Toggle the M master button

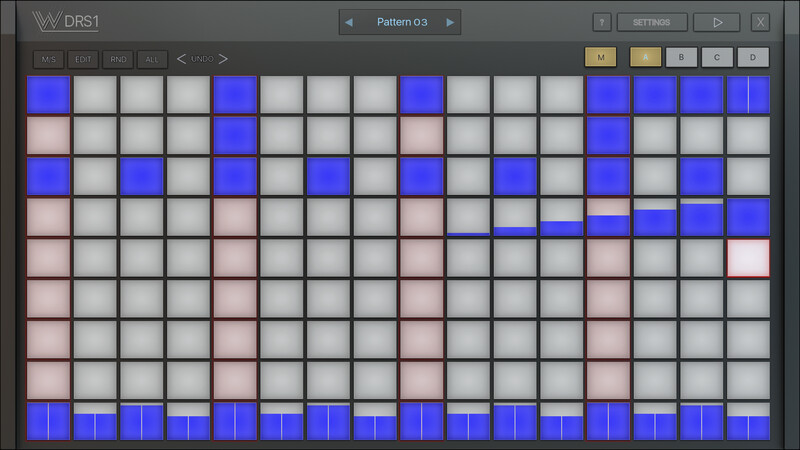[601, 57]
